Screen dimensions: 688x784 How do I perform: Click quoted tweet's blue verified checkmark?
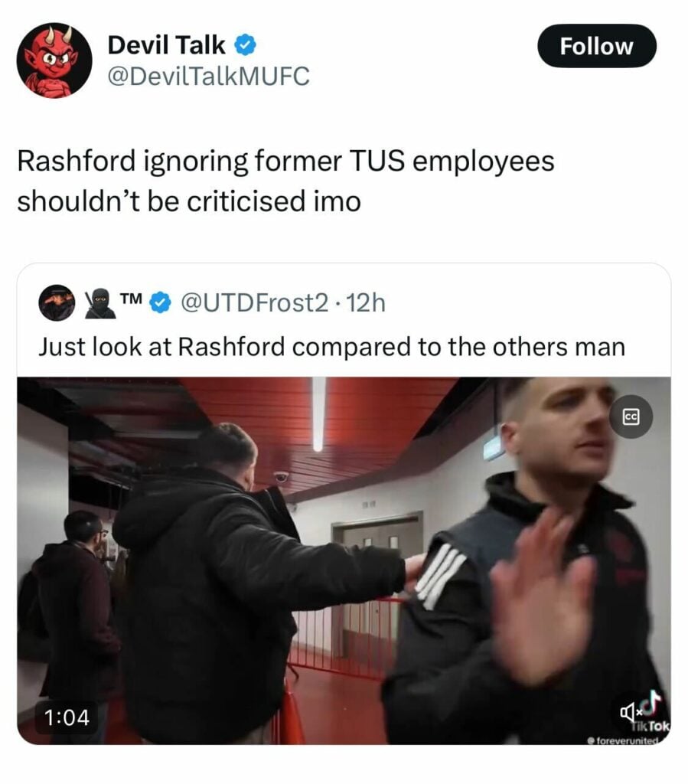[x=161, y=303]
